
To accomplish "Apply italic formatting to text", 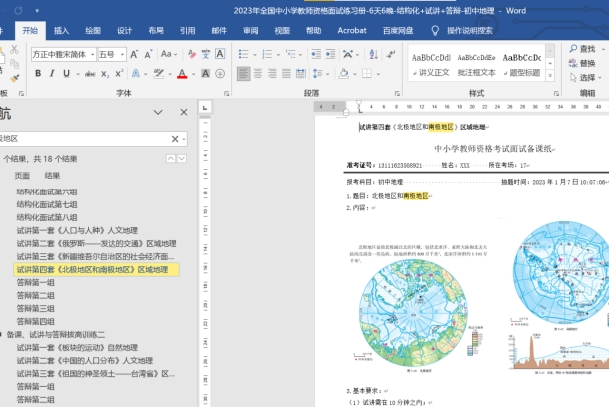I will click(53, 73).
